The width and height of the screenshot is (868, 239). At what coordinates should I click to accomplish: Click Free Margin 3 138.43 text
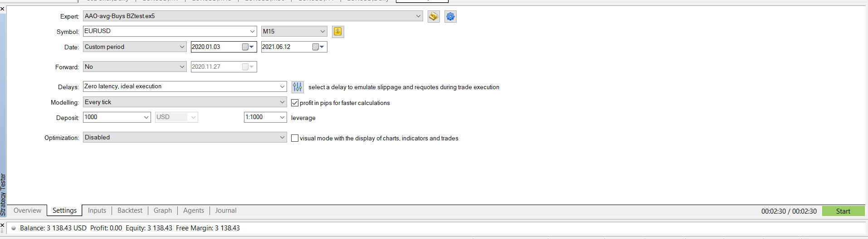click(x=208, y=228)
